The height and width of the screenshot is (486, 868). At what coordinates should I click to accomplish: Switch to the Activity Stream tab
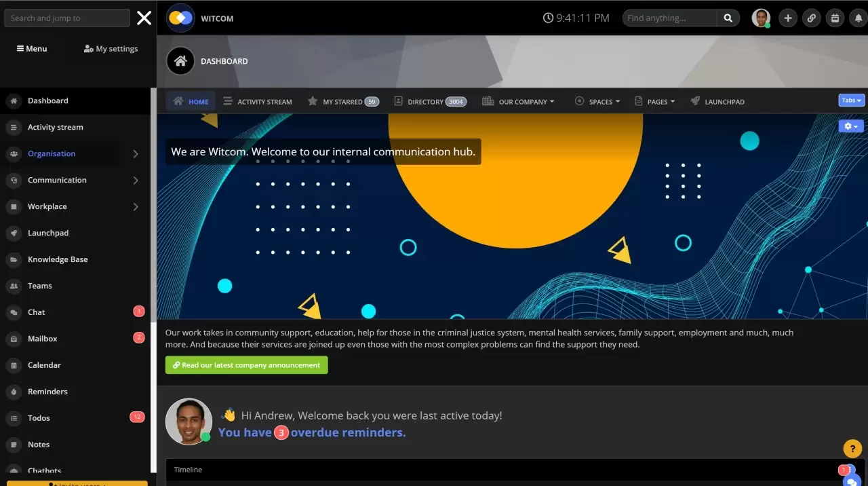pos(258,102)
